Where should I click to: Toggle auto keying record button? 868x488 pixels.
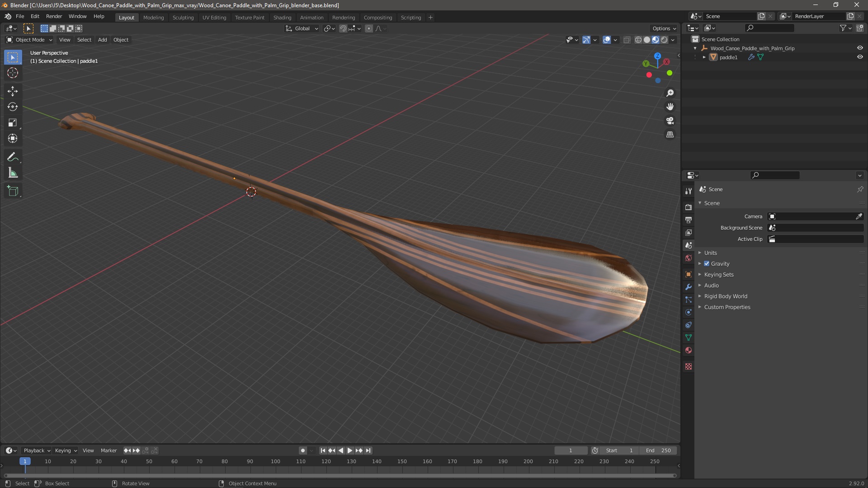pos(303,450)
